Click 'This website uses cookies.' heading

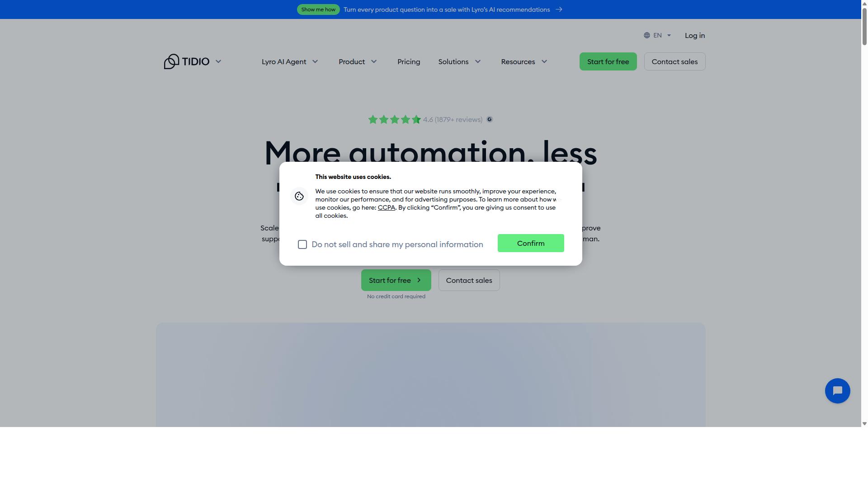point(353,177)
